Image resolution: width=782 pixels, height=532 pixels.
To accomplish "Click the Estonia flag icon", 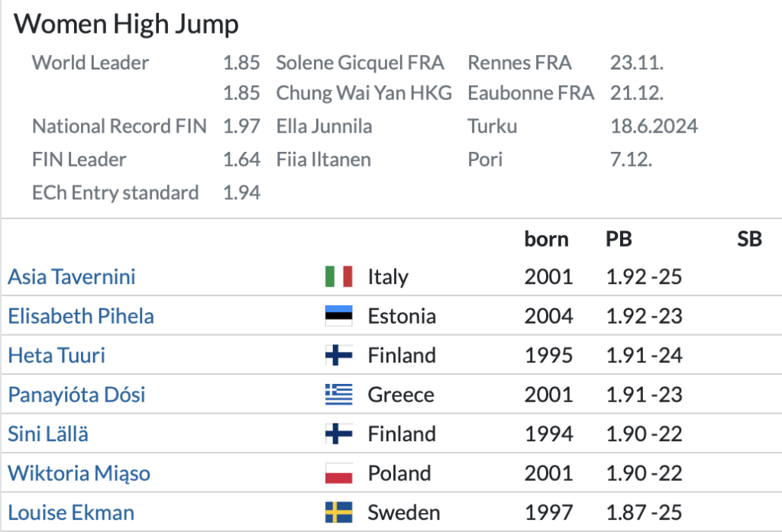I will pos(338,316).
